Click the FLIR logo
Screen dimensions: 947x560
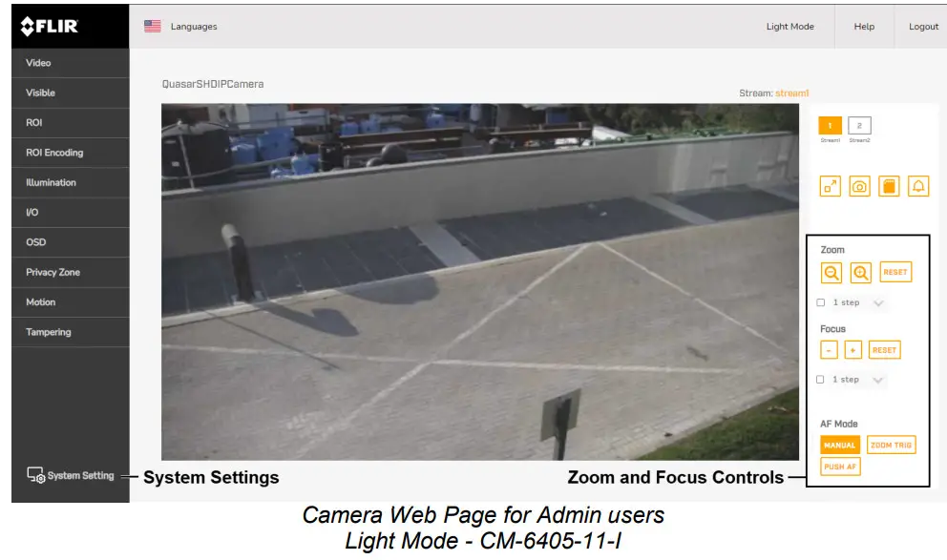pos(50,27)
